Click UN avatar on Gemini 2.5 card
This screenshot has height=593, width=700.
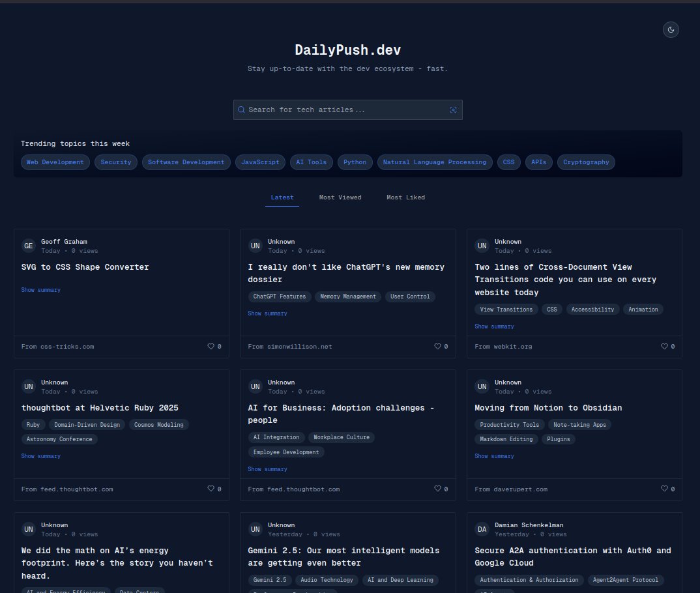click(255, 529)
